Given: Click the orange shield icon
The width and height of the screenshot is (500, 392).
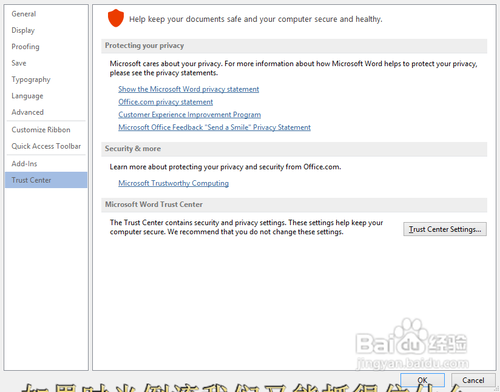Looking at the screenshot, I should (x=116, y=18).
